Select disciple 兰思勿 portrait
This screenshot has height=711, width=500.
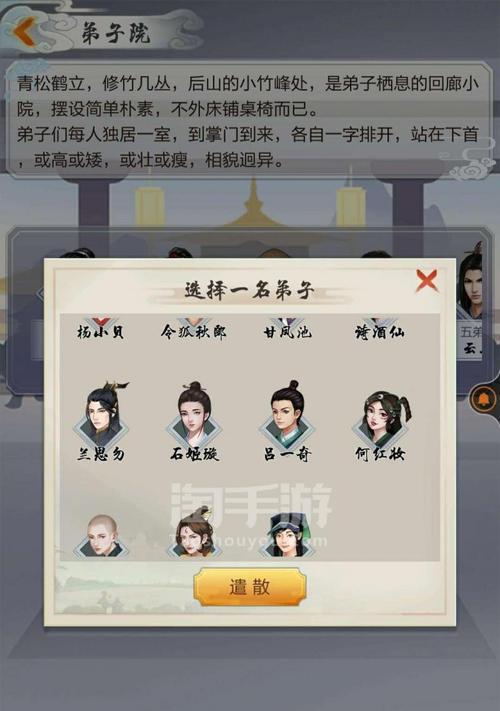pos(102,414)
